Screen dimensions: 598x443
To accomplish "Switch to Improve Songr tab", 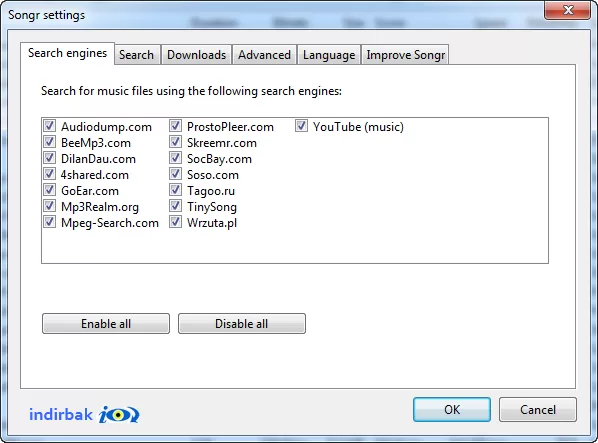I will click(405, 55).
